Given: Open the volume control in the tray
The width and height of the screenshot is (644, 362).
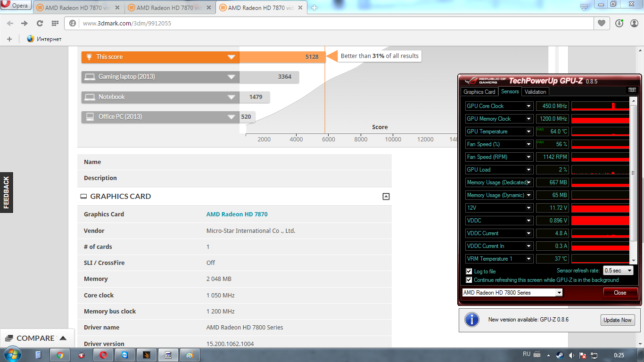Looking at the screenshot, I should pyautogui.click(x=571, y=355).
